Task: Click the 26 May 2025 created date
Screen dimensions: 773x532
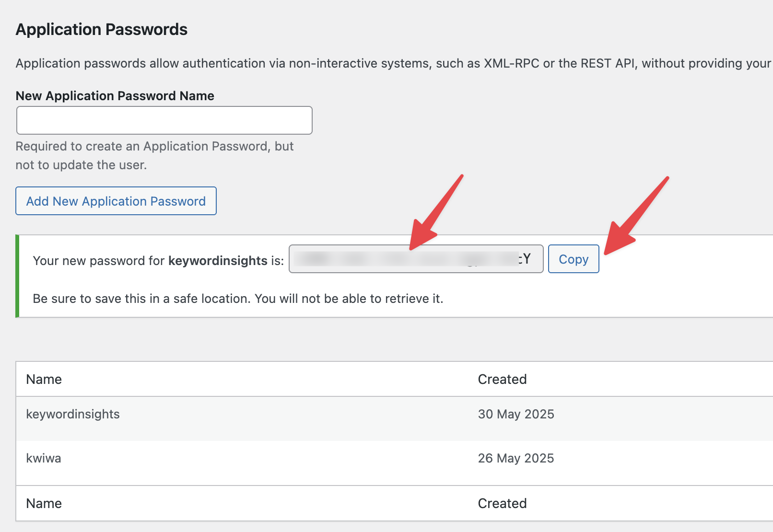Action: click(516, 458)
